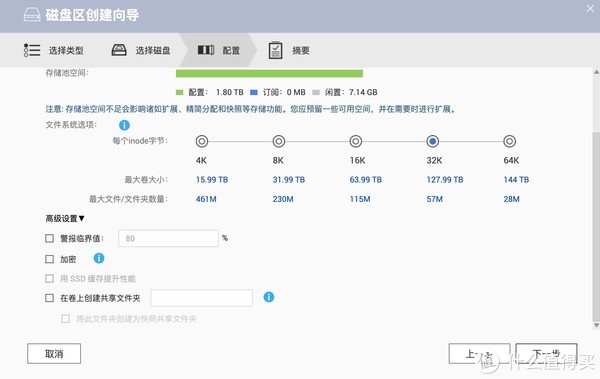Click the disk icon in wizard title
600x379 pixels.
click(x=32, y=15)
